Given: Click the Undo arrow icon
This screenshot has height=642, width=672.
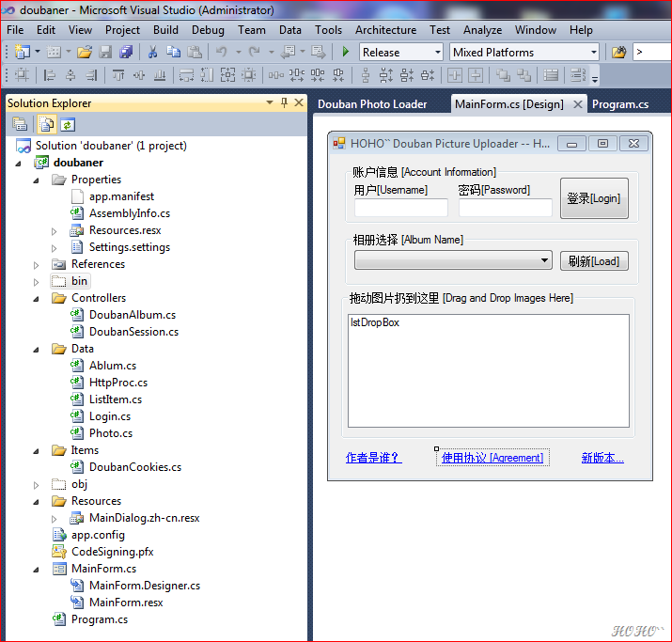Looking at the screenshot, I should click(x=221, y=52).
